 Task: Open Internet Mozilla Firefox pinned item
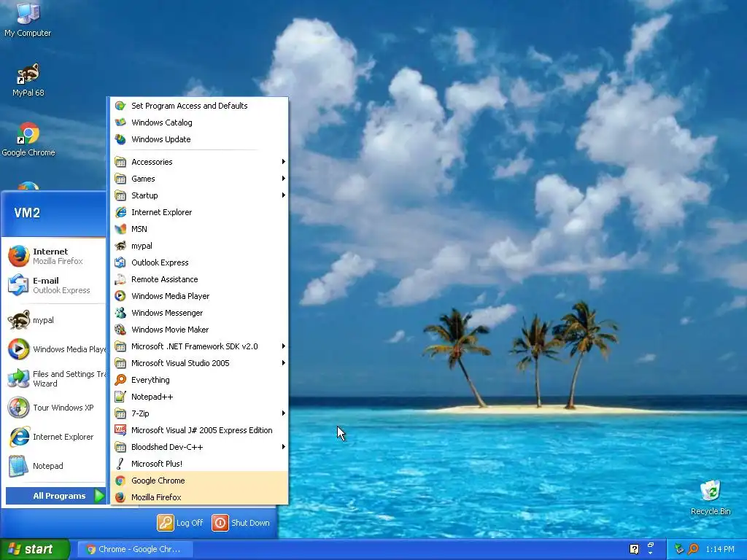tap(55, 256)
